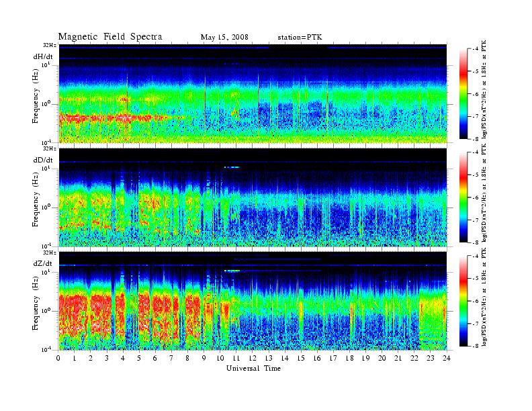Click the 32Hz label of the dD/dt panel
This screenshot has width=532, height=411.
pyautogui.click(x=50, y=148)
